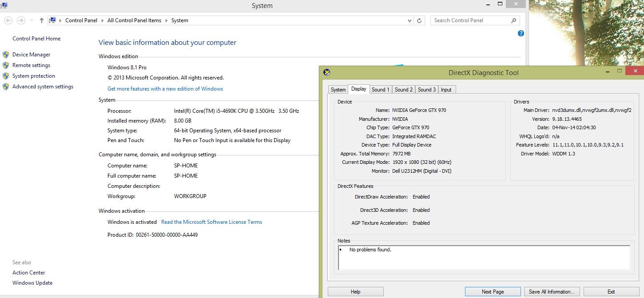Open Advanced system settings link
This screenshot has width=644, height=298.
pos(43,87)
